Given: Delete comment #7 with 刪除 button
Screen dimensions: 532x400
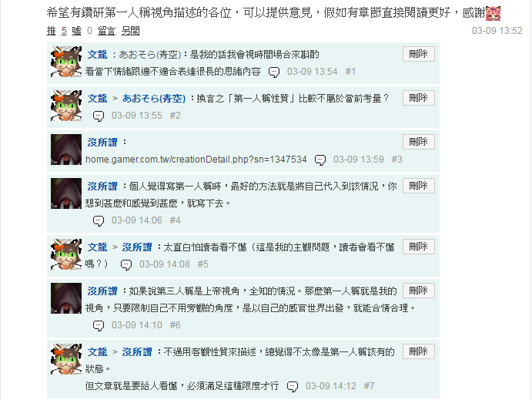Looking at the screenshot, I should coord(419,351).
